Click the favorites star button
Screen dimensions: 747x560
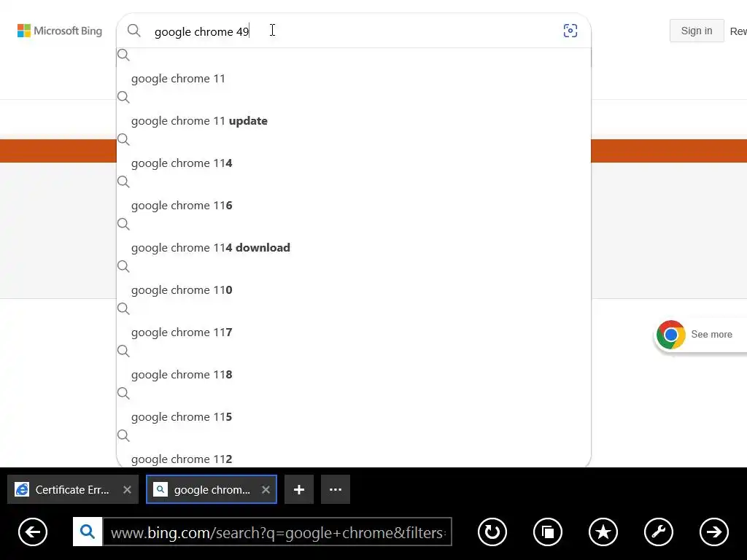(603, 532)
